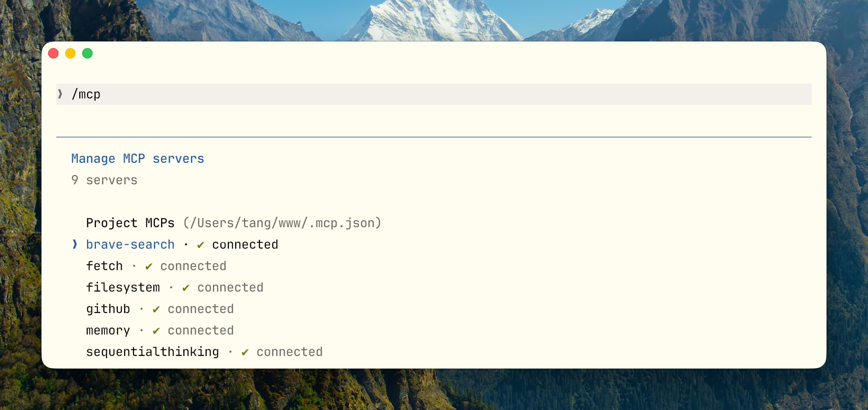Viewport: 868px width, 410px height.
Task: Pick the memory server from the list
Action: pyautogui.click(x=108, y=330)
